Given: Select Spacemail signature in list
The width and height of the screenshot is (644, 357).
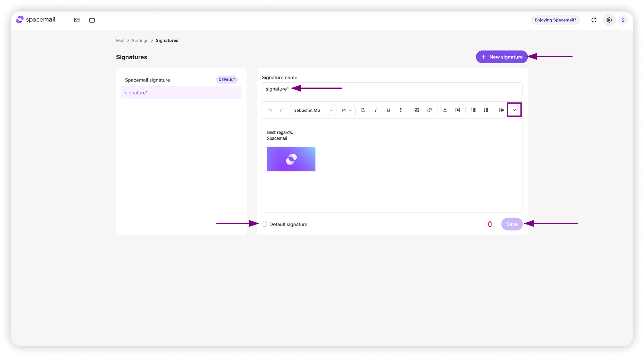Looking at the screenshot, I should 147,80.
